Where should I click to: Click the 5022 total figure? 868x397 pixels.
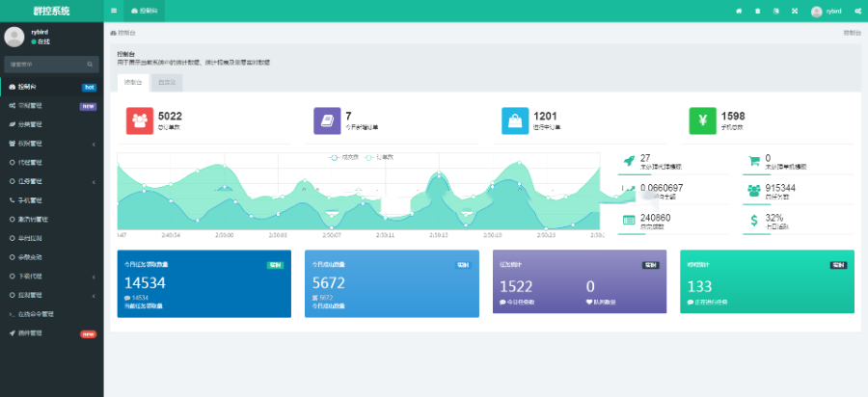170,117
